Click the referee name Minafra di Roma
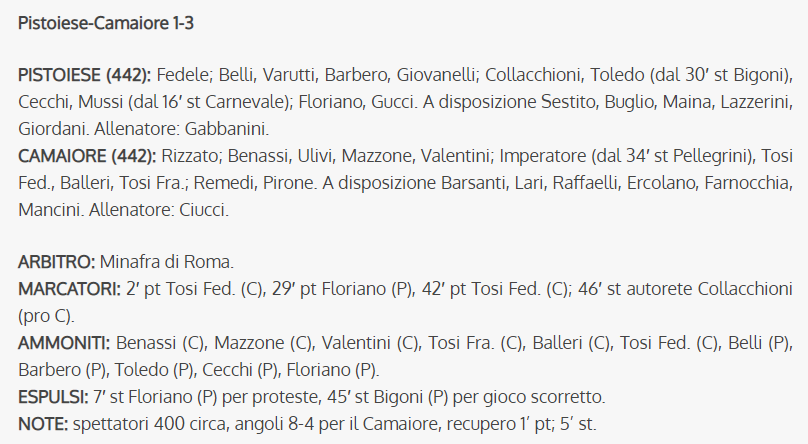The image size is (808, 444). click(167, 262)
